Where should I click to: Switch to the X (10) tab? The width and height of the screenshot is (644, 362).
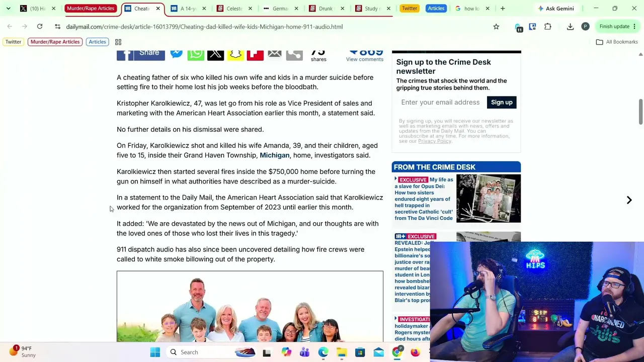click(38, 9)
